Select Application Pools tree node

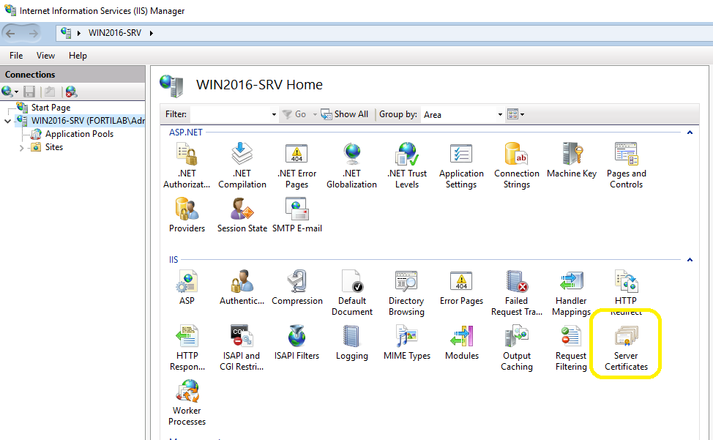(x=79, y=134)
